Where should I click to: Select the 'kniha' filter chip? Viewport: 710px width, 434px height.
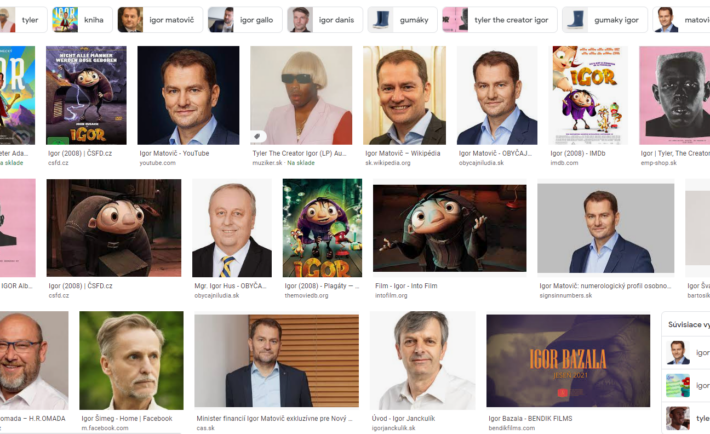[82, 20]
